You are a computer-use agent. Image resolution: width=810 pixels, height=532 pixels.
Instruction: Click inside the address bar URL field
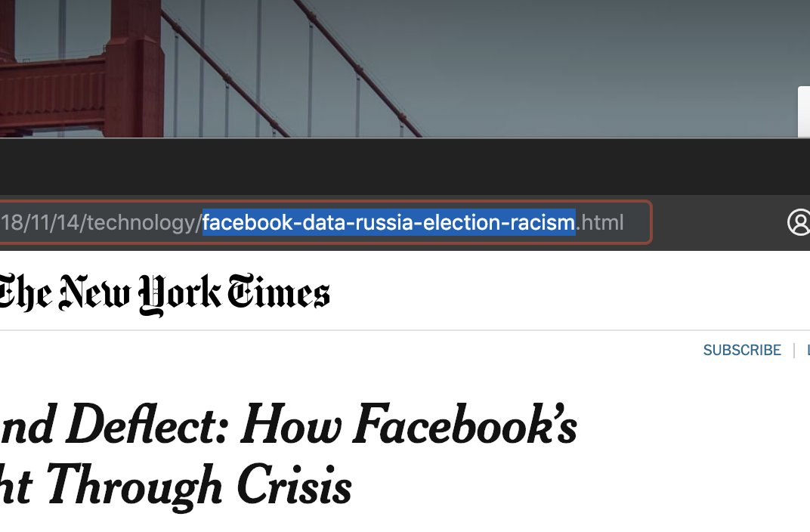[326, 223]
